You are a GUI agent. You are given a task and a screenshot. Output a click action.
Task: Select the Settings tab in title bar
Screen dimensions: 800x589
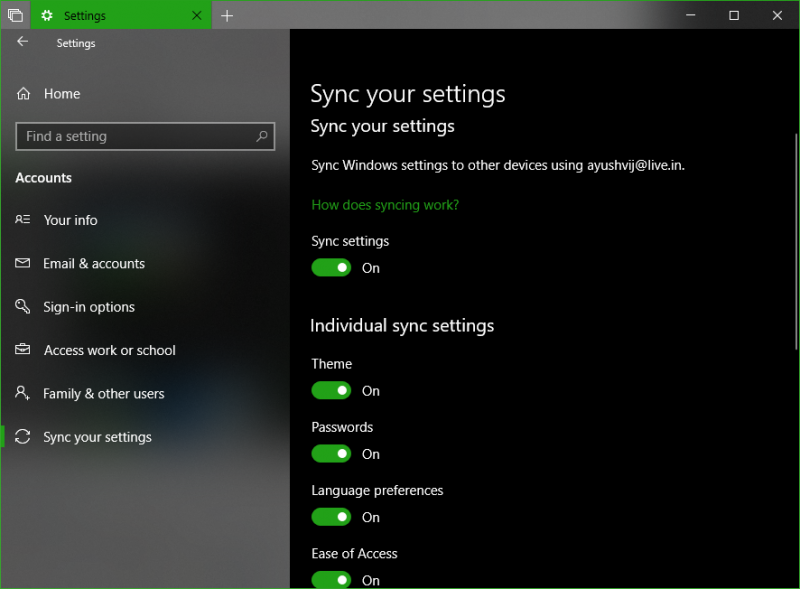coord(110,16)
